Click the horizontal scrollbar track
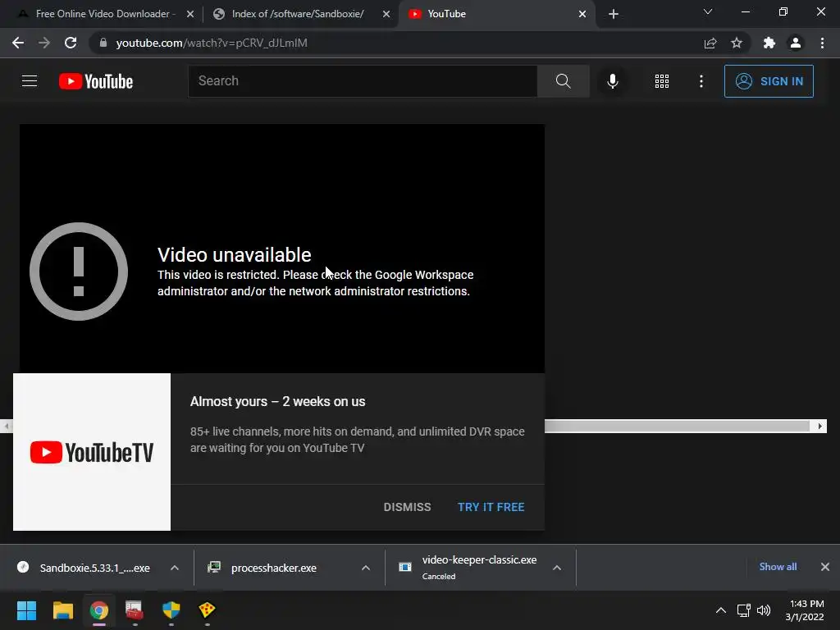840x630 pixels. [x=678, y=427]
